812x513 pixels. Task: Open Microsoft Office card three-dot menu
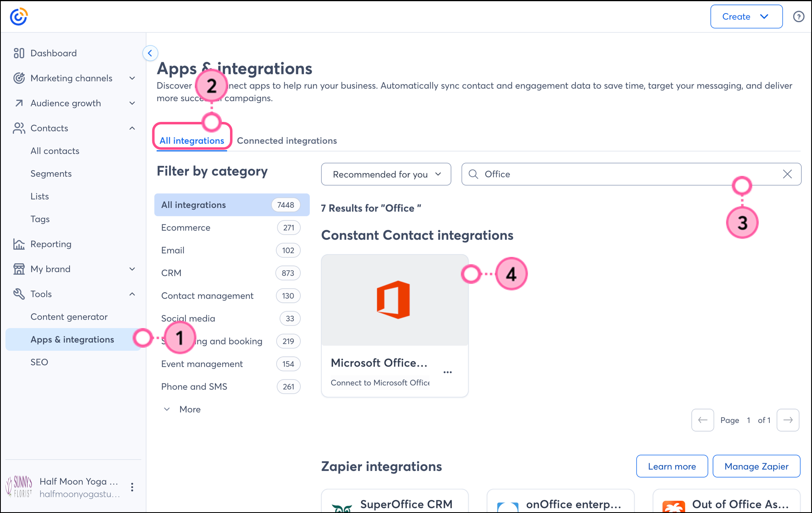(448, 372)
